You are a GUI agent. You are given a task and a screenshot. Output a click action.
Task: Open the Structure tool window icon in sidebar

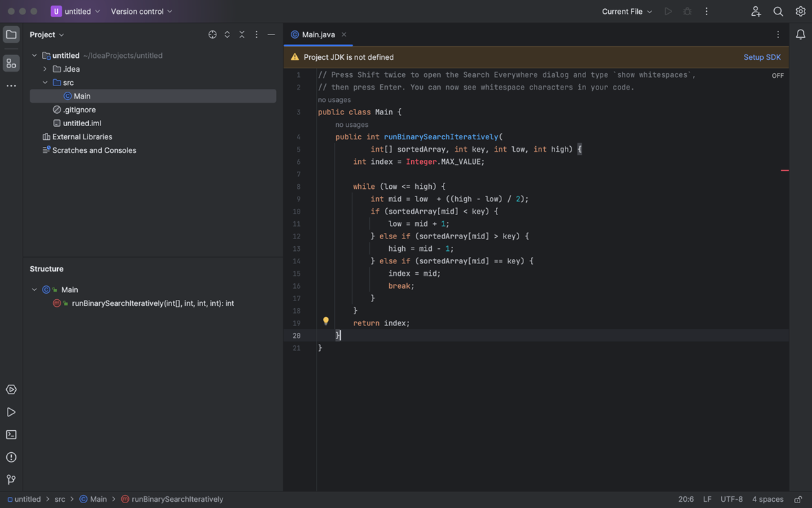coord(11,63)
